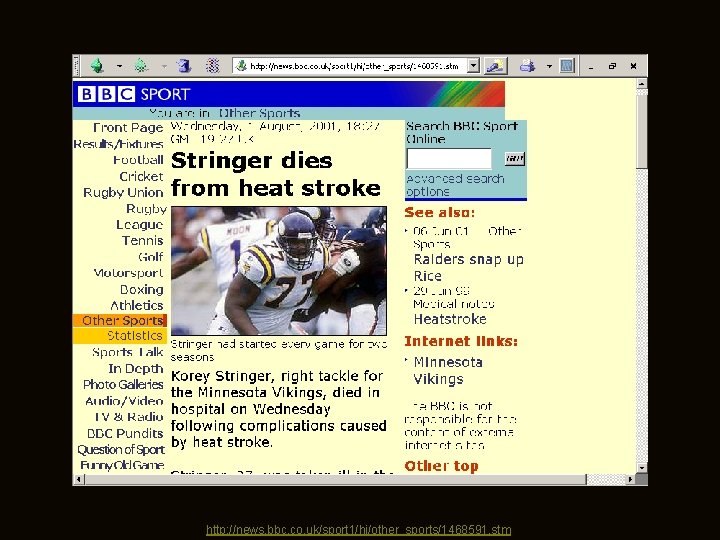The height and width of the screenshot is (540, 720).
Task: Open the Forward history dropdown arrow
Action: [164, 67]
